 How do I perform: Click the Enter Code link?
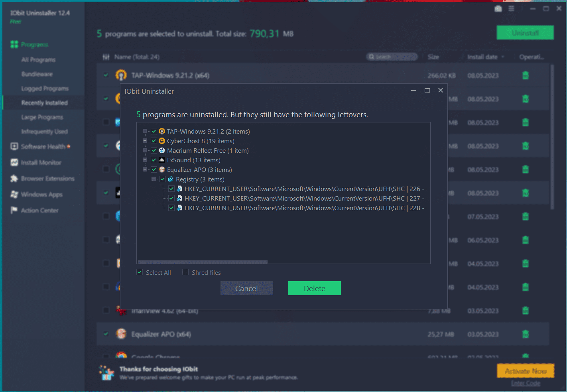pyautogui.click(x=526, y=383)
